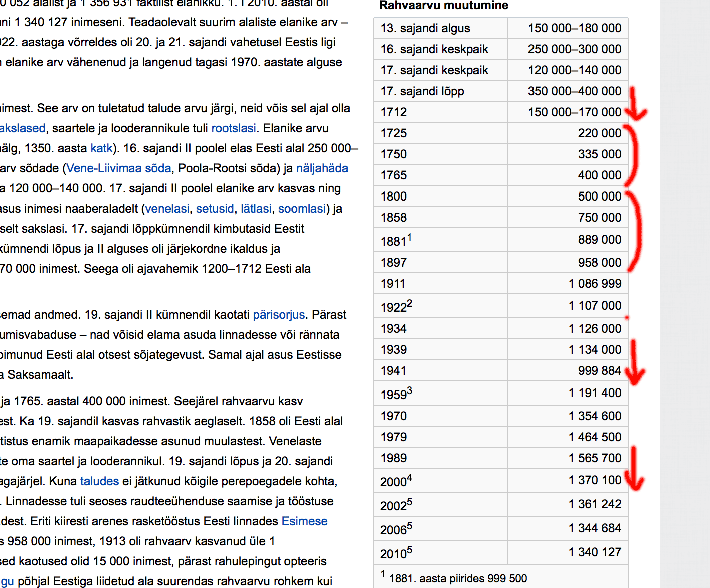Screen dimensions: 710x588
Task: Click the year cell '1979'
Action: click(394, 437)
